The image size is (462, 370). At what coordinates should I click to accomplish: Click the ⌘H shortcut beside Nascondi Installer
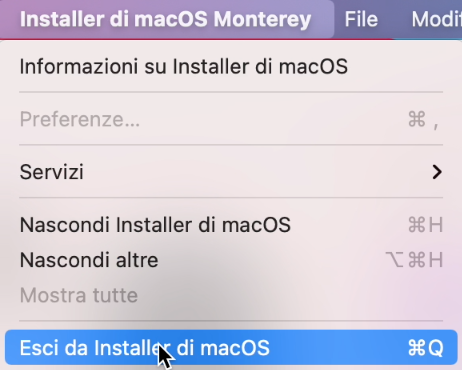[x=426, y=225]
